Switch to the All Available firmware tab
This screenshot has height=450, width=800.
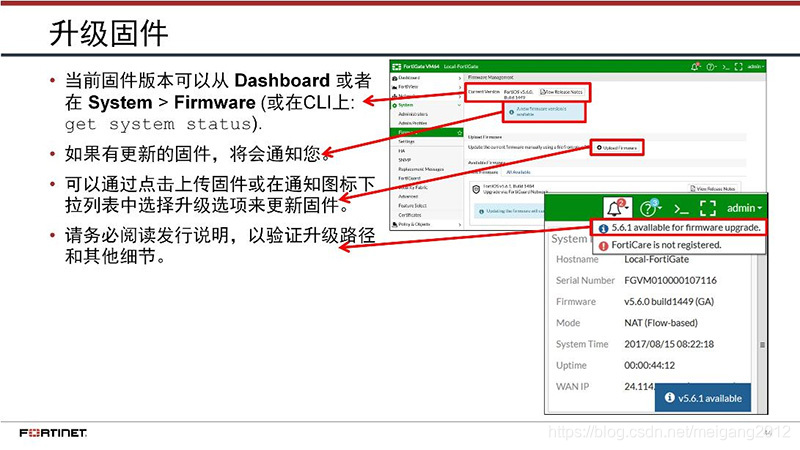pyautogui.click(x=518, y=172)
